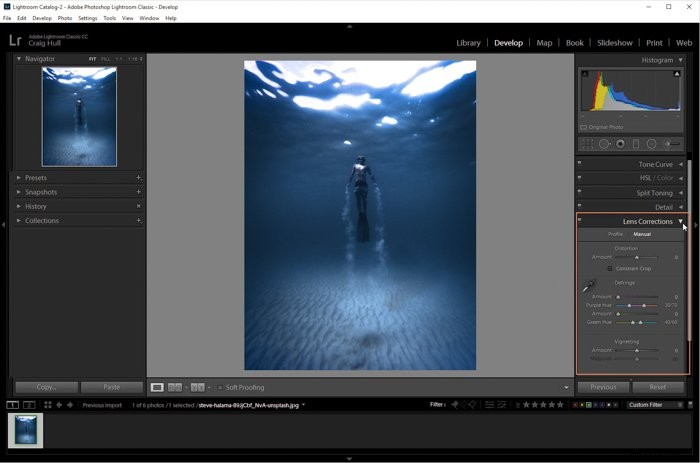Select the Radial Filter tool

[x=651, y=144]
